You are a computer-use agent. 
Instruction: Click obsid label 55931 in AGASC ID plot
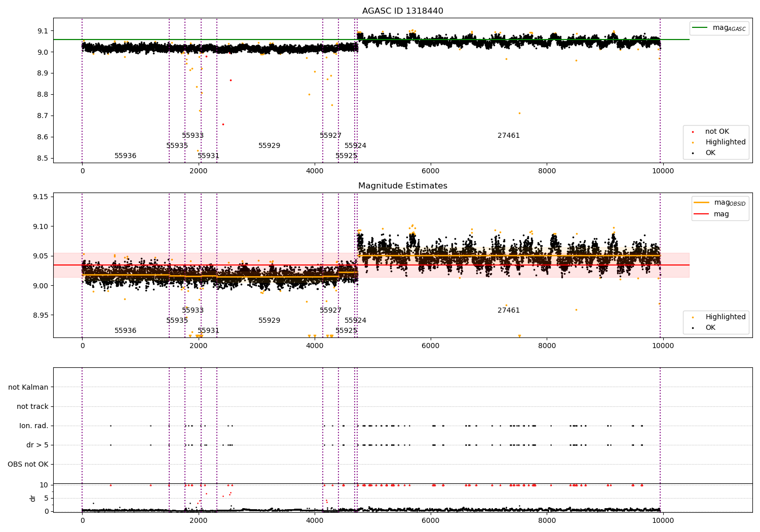pos(208,156)
